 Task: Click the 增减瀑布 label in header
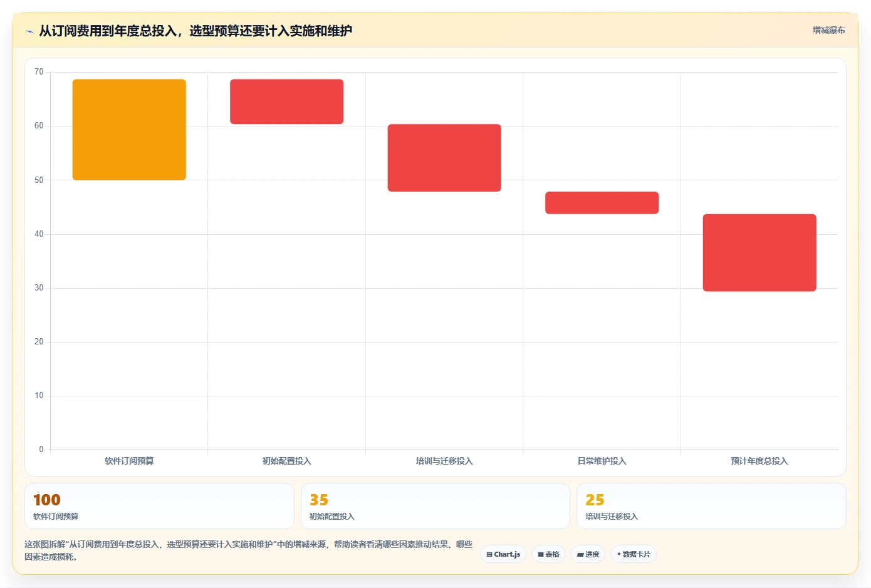[x=828, y=30]
